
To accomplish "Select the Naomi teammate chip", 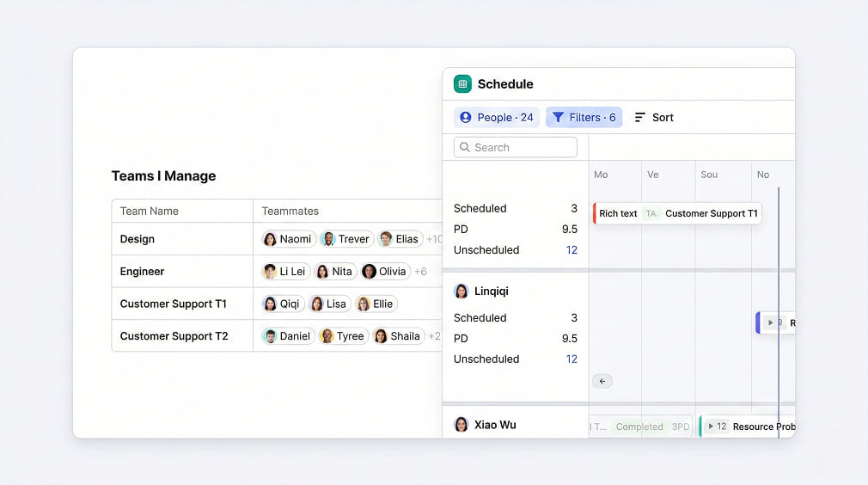I will click(288, 239).
